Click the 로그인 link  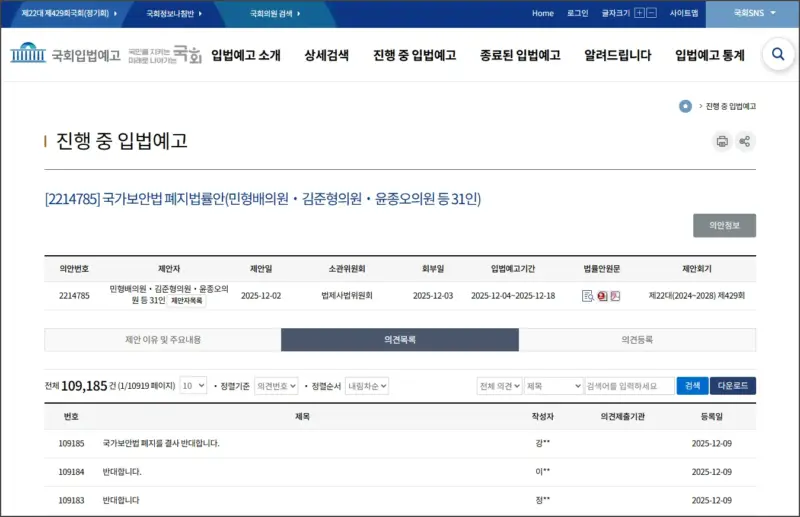pyautogui.click(x=578, y=13)
